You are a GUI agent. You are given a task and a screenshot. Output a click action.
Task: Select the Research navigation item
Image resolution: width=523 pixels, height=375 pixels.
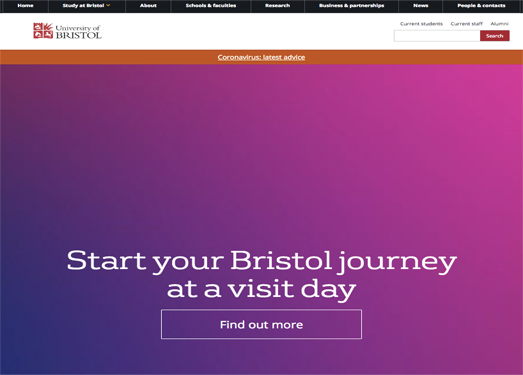pyautogui.click(x=277, y=5)
